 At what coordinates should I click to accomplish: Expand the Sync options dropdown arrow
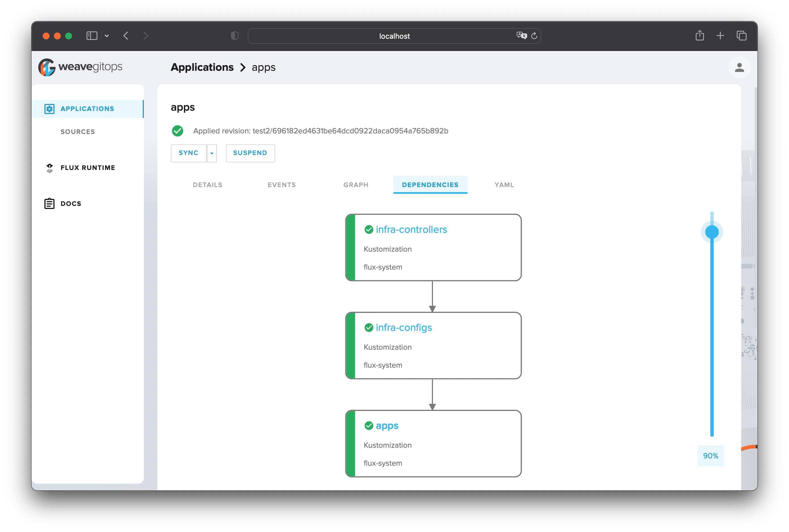pyautogui.click(x=212, y=153)
